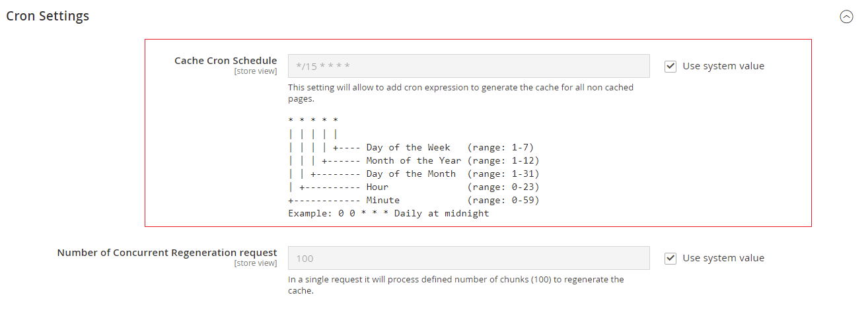Click the Minute range 0-59 line
This screenshot has height=320, width=868.
[x=414, y=201]
